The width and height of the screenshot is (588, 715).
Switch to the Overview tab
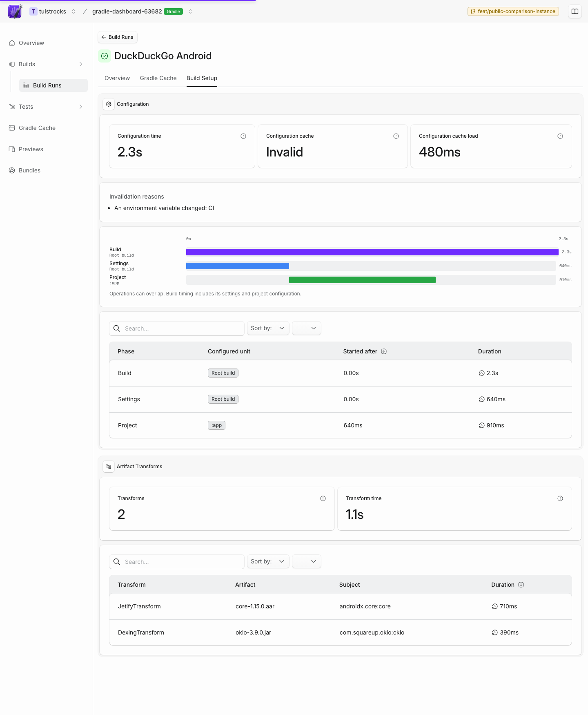click(117, 78)
